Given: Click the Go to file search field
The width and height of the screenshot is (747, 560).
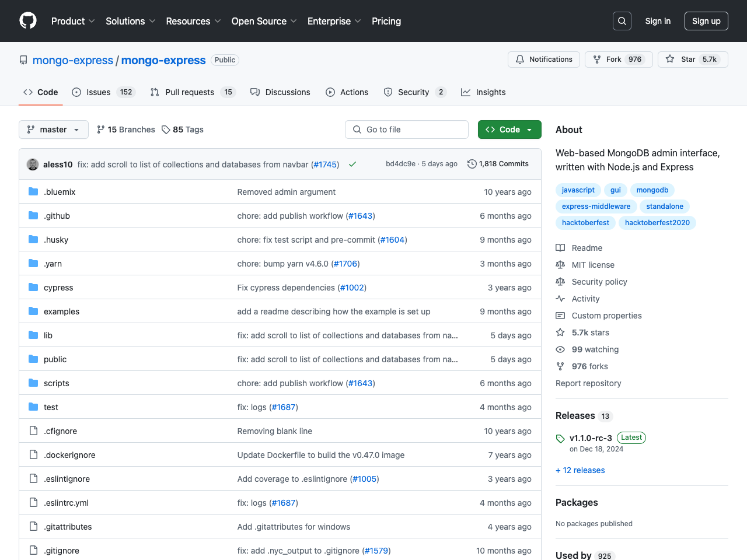Looking at the screenshot, I should [x=407, y=129].
